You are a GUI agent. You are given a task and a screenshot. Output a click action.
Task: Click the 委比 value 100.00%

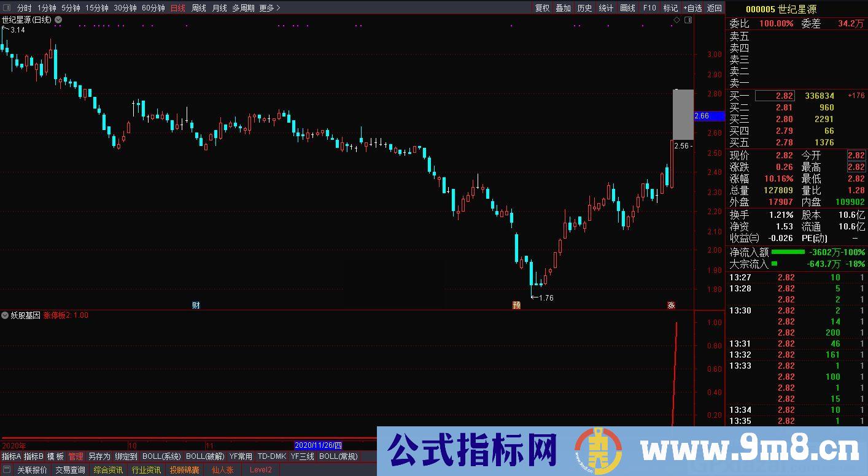pyautogui.click(x=776, y=23)
